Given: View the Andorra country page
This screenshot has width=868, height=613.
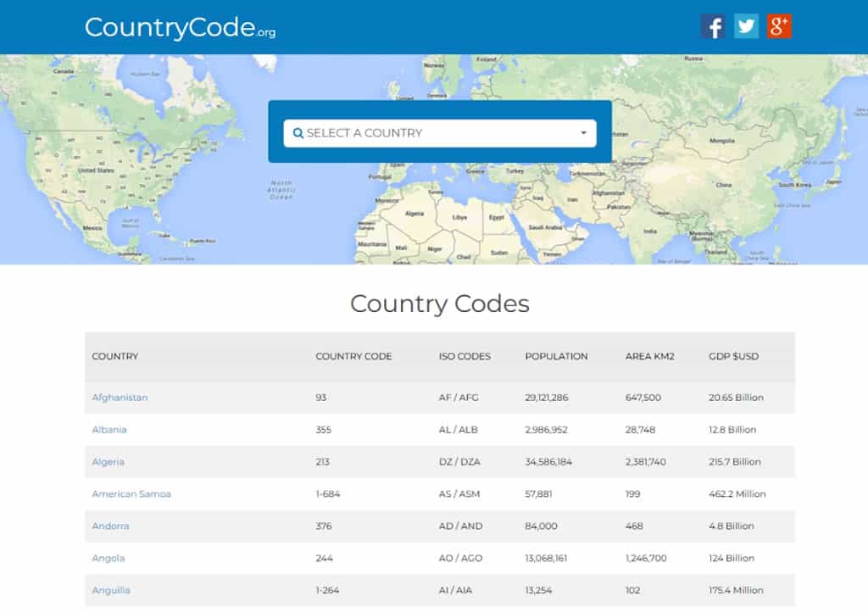Looking at the screenshot, I should (x=111, y=527).
